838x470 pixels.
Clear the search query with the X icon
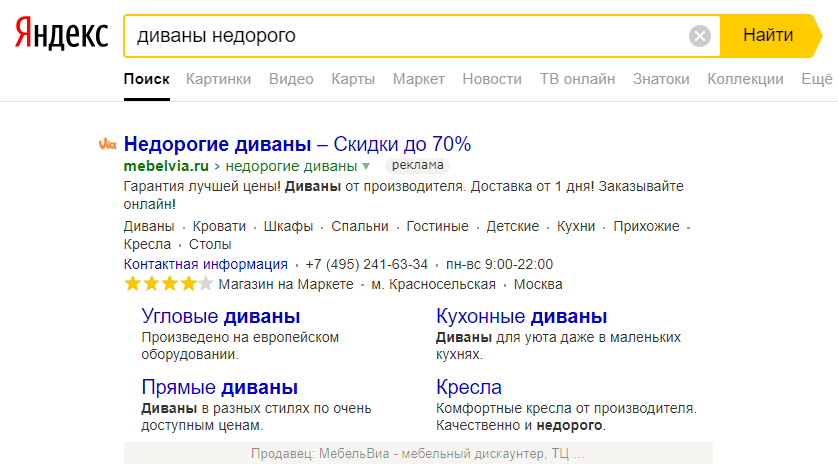[700, 36]
